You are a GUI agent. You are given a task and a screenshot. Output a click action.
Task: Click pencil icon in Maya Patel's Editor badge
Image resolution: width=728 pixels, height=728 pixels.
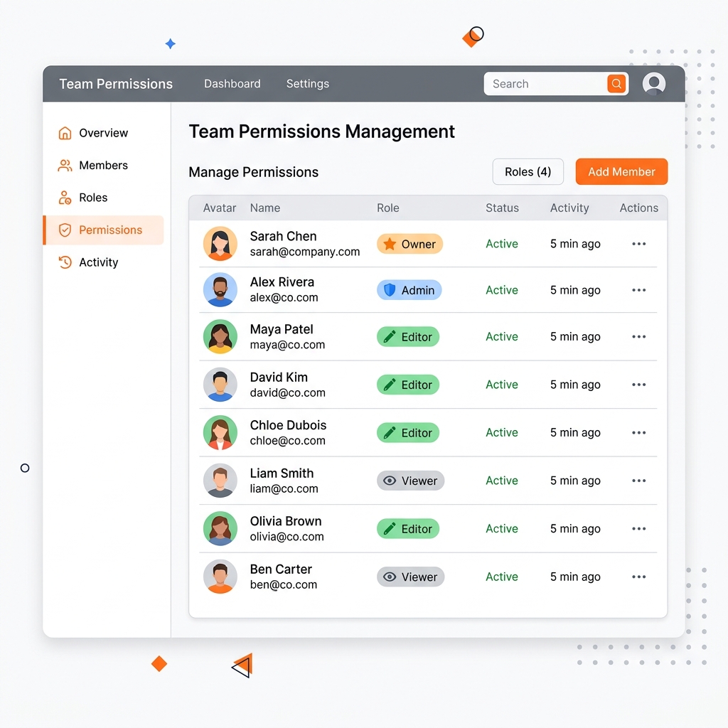coord(390,336)
